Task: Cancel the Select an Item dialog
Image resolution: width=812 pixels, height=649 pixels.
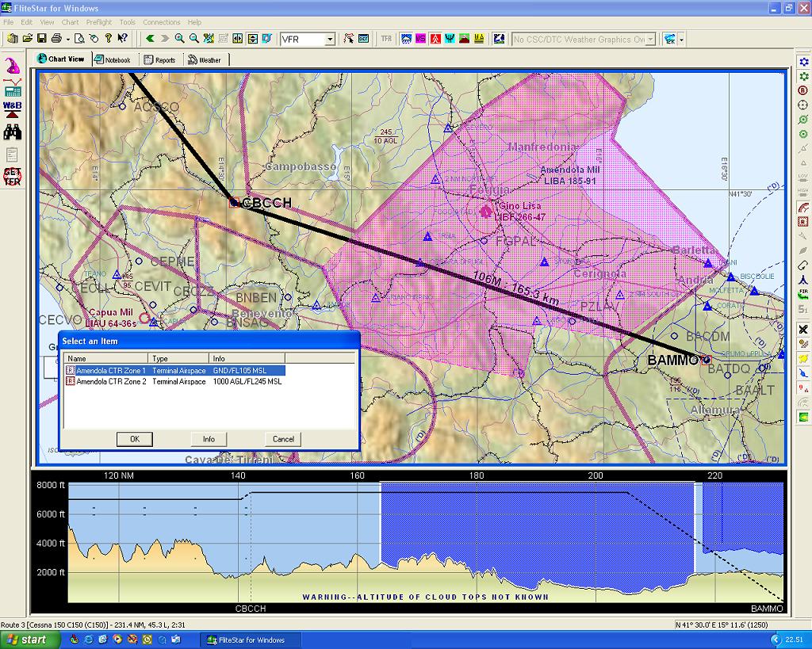Action: pos(283,439)
